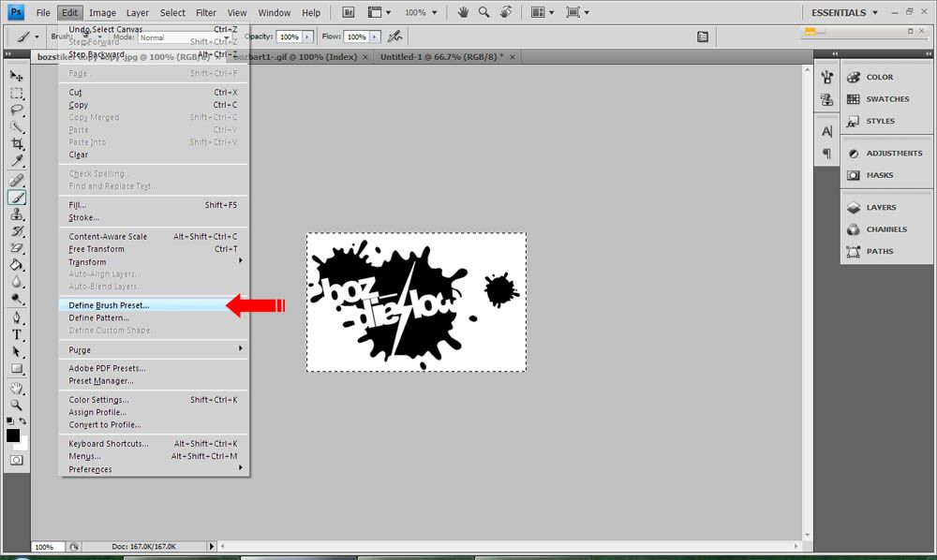The width and height of the screenshot is (937, 560).
Task: Expand the Opacity slider arrow
Action: [307, 37]
